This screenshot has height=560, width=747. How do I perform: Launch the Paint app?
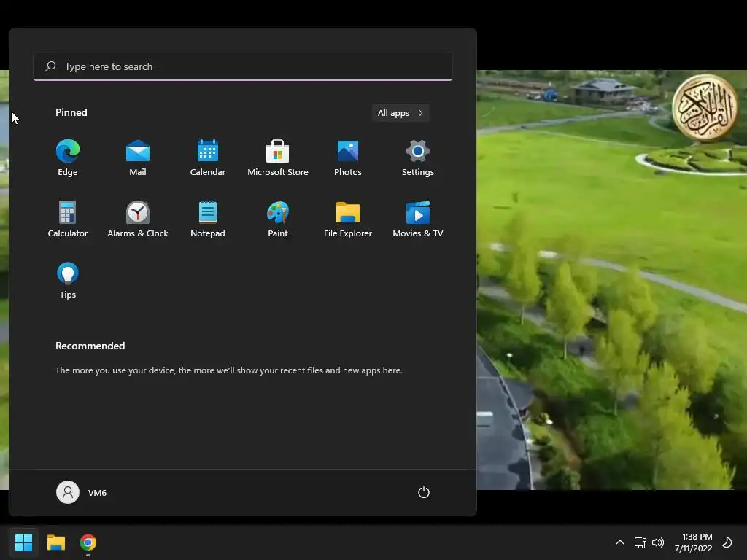point(278,219)
